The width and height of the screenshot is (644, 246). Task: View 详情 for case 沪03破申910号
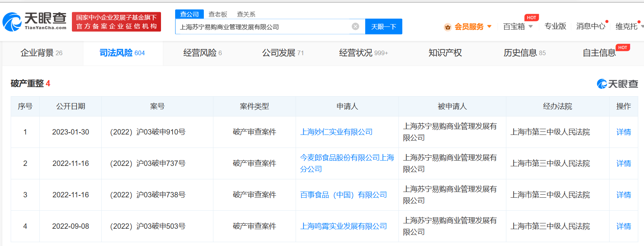pos(623,132)
